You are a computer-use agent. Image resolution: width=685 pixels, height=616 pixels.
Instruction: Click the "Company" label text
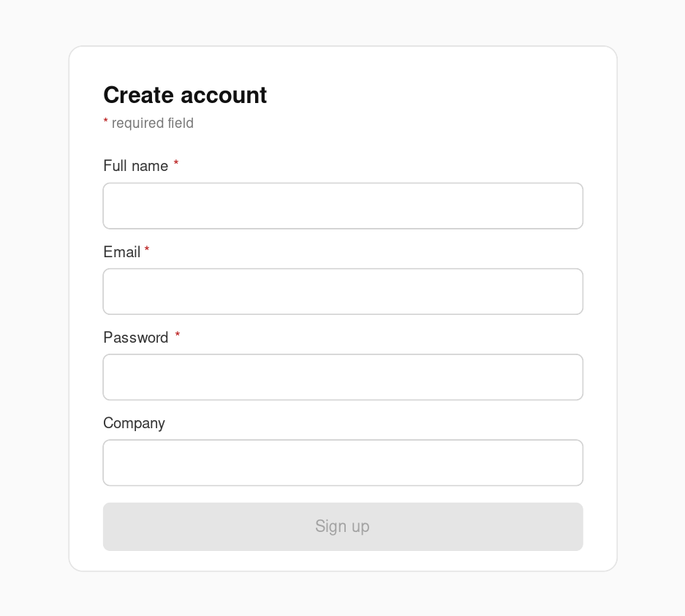134,423
